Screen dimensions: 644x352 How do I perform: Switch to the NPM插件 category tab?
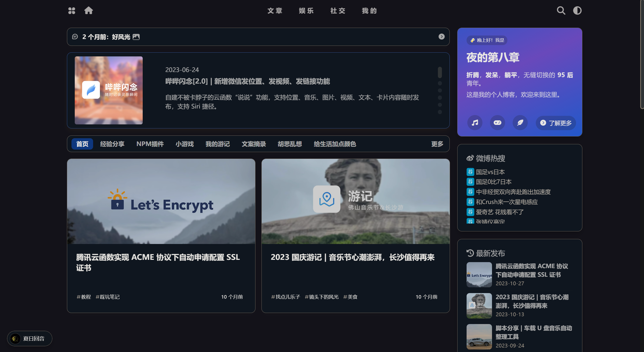(x=150, y=144)
